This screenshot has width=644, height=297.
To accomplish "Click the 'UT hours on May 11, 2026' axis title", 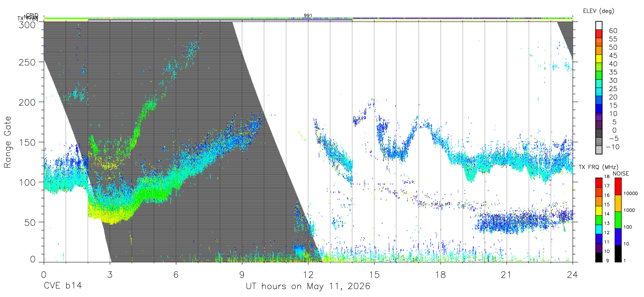I will point(308,287).
